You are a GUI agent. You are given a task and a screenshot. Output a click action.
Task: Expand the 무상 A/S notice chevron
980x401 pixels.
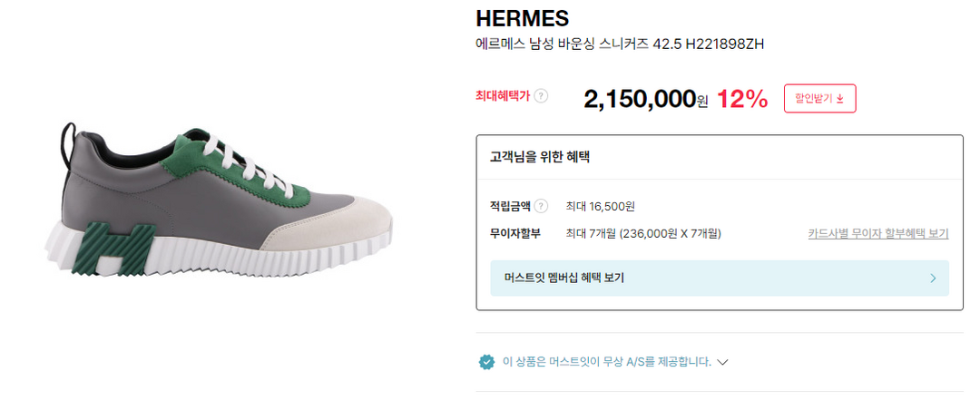(x=723, y=362)
